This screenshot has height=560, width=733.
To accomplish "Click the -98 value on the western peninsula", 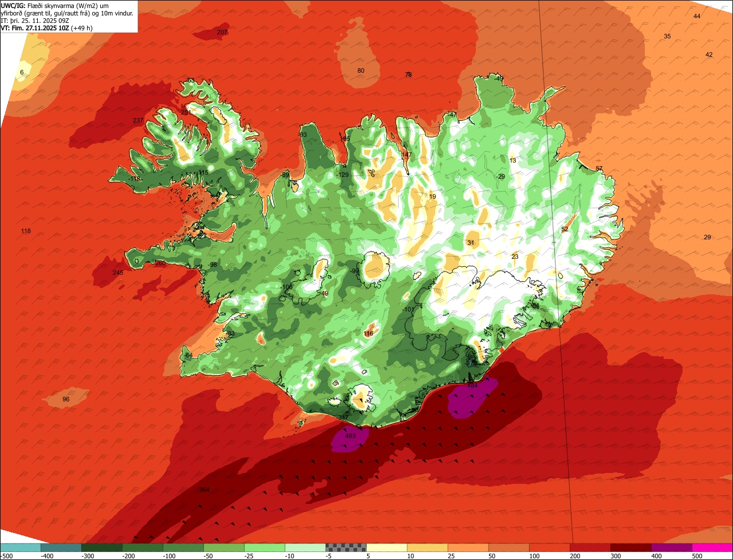I will (212, 265).
